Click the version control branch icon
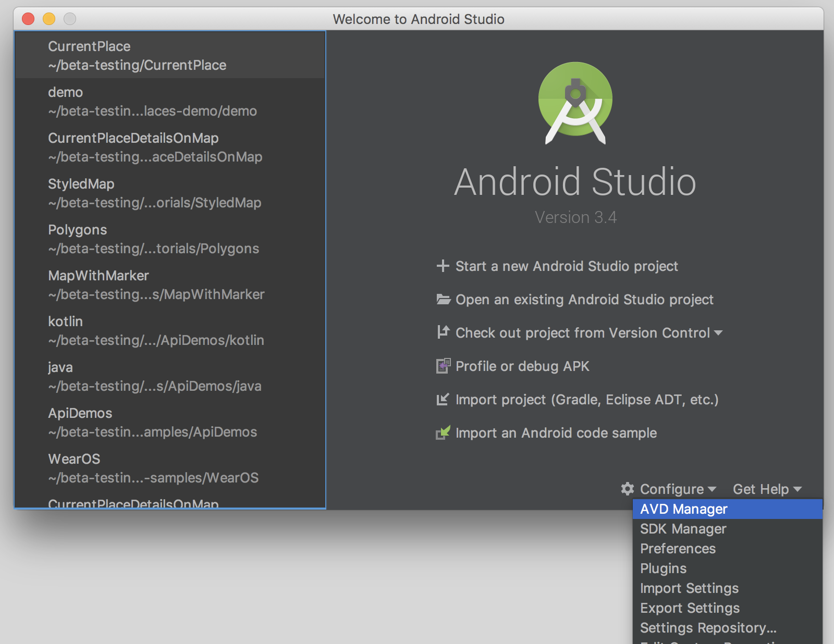Screen dimensions: 834x644 click(x=443, y=332)
